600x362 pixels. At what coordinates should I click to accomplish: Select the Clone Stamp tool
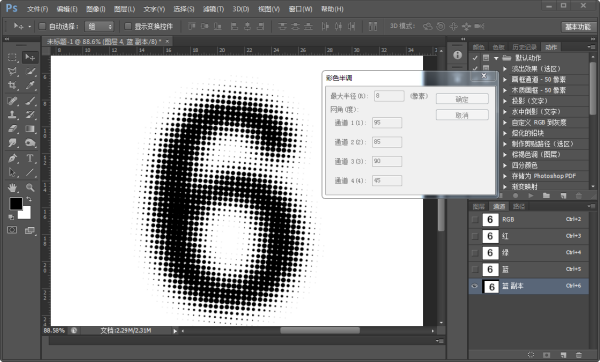12,115
